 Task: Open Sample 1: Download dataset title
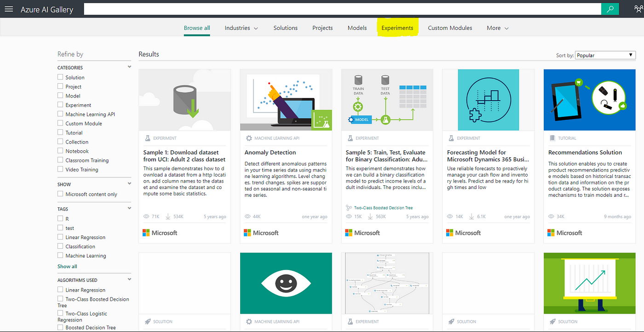[184, 156]
